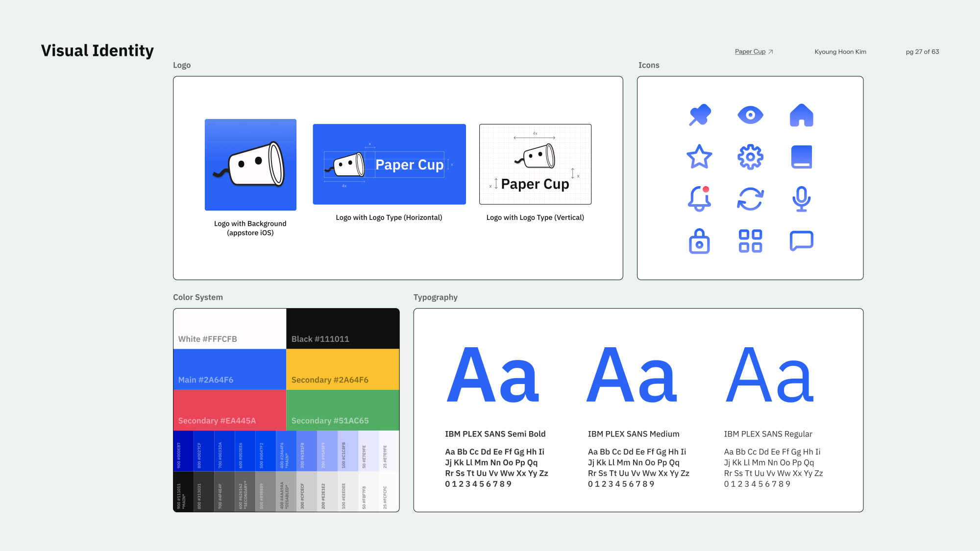Pick the red Secondary #EA445A swatch

[230, 410]
